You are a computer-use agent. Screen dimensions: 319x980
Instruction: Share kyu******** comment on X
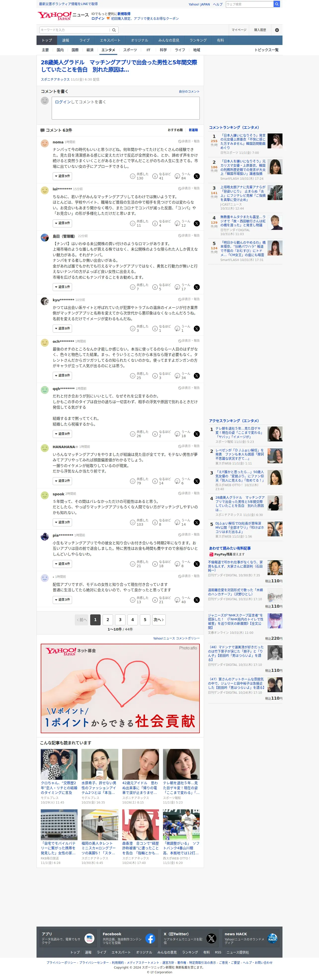coord(197,329)
